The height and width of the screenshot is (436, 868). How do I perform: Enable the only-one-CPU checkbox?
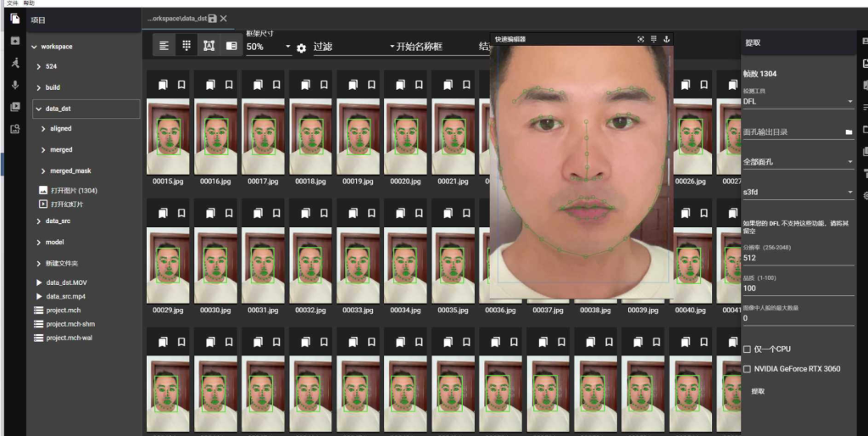(747, 349)
